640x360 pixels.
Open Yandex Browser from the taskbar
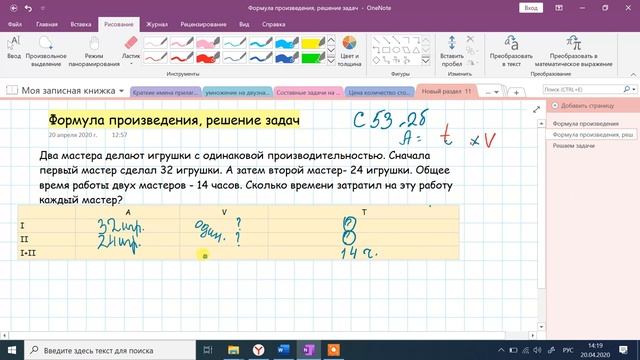tap(258, 350)
